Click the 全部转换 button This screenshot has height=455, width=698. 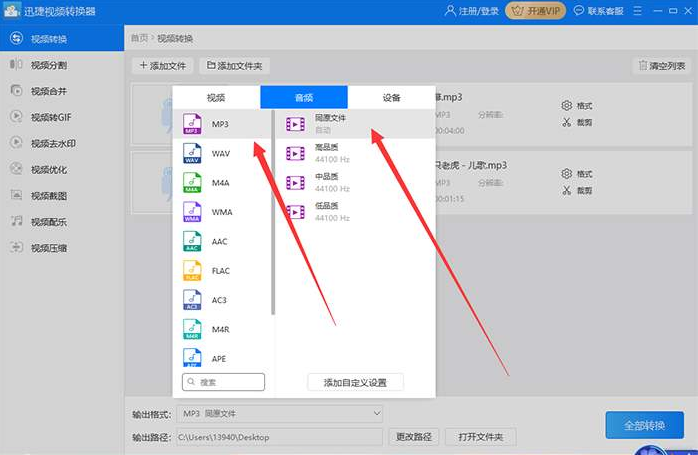point(644,425)
